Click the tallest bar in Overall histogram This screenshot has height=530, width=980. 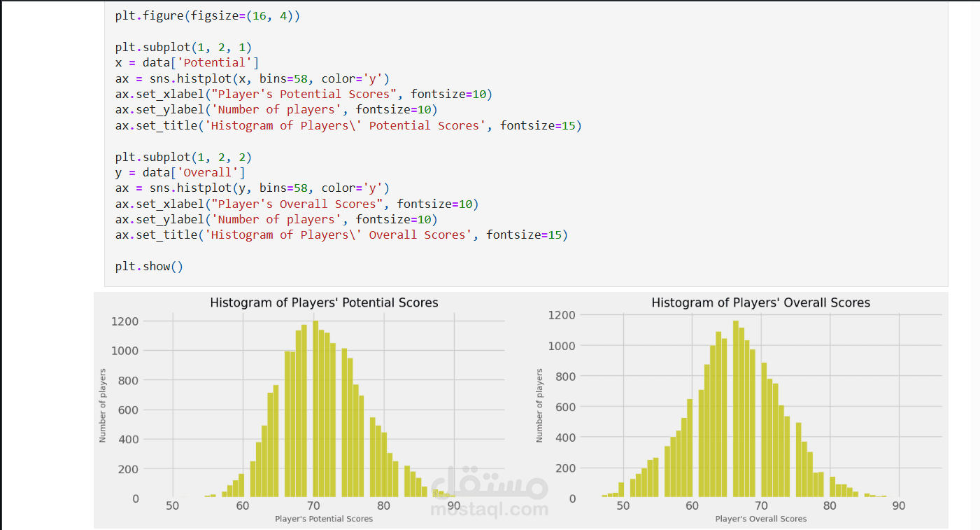[x=736, y=410]
